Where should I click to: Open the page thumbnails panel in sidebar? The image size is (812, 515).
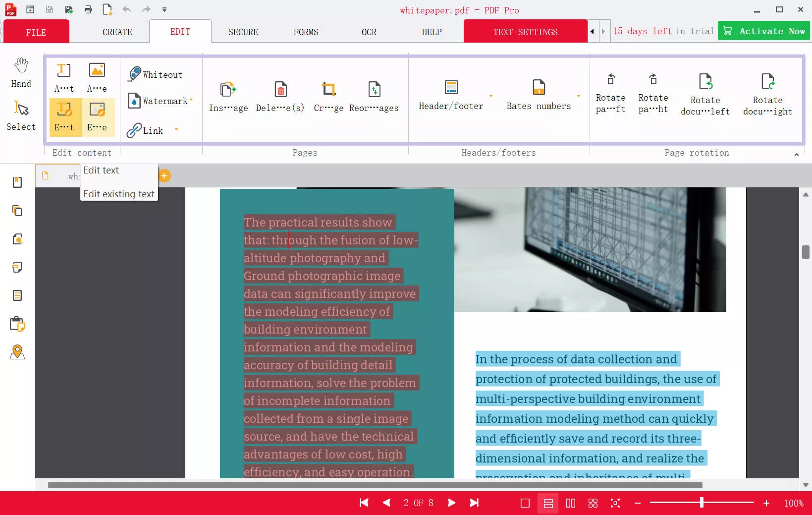[17, 211]
